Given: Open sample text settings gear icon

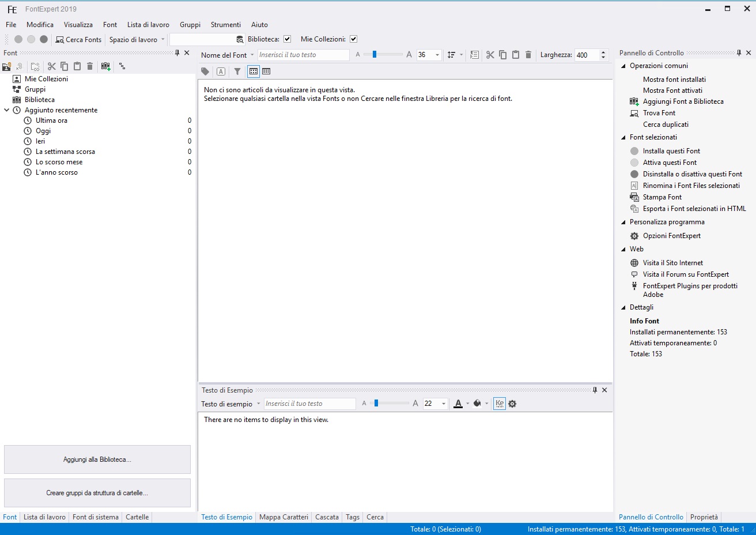Looking at the screenshot, I should [x=512, y=404].
